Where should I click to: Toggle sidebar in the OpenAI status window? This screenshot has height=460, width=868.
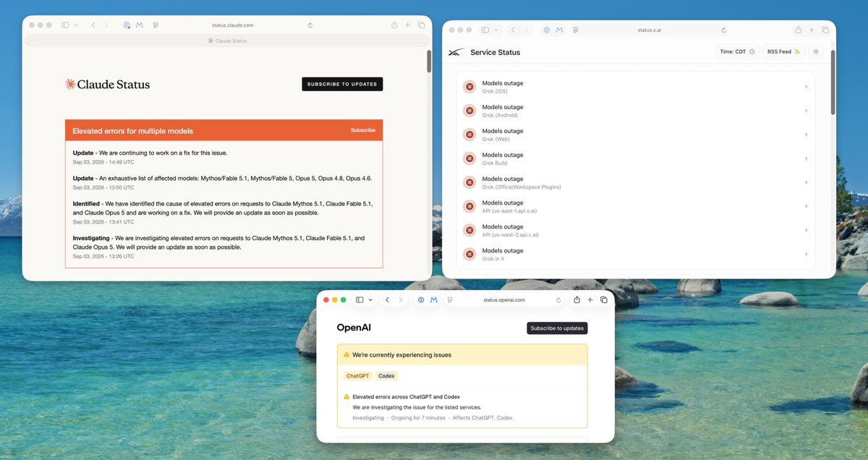(359, 299)
